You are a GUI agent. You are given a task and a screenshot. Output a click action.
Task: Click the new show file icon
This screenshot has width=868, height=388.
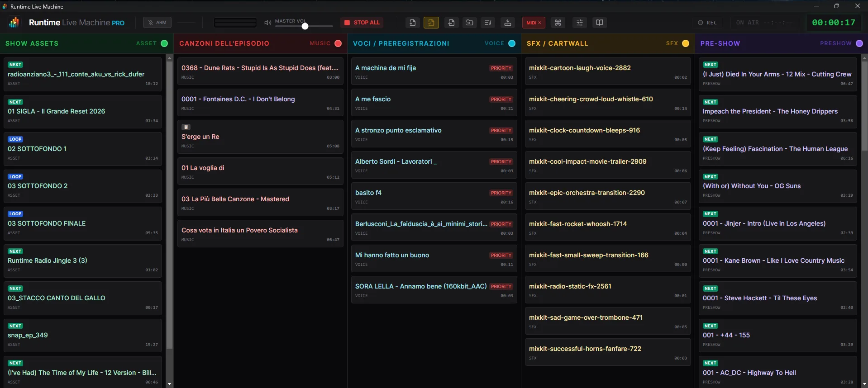412,23
